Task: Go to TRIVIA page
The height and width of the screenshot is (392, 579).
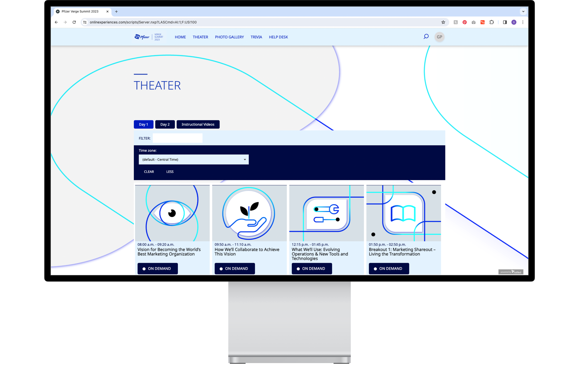Action: pos(256,37)
